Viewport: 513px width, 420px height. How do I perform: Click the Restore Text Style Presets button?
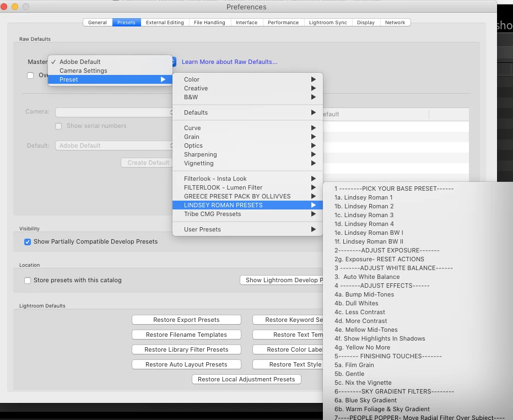288,364
